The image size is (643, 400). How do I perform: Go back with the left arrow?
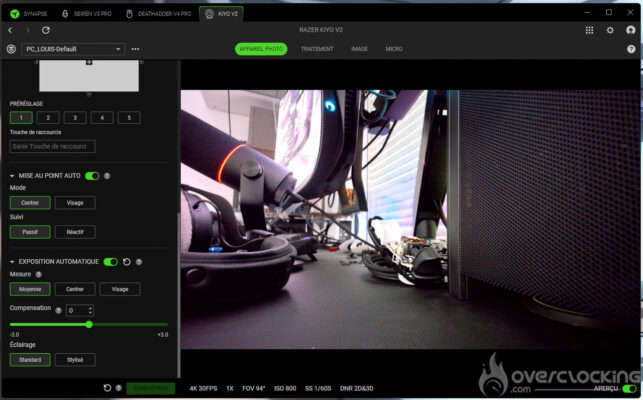10,30
